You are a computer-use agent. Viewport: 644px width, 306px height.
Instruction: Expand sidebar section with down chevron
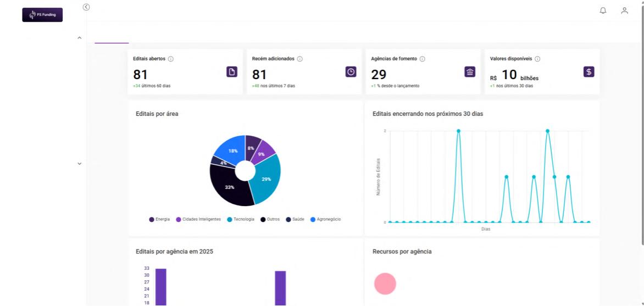click(80, 164)
